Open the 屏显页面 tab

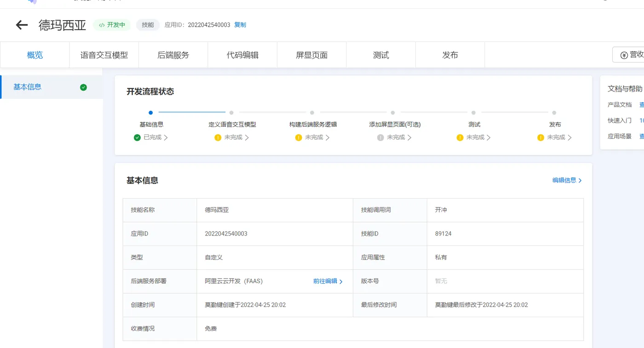[312, 55]
